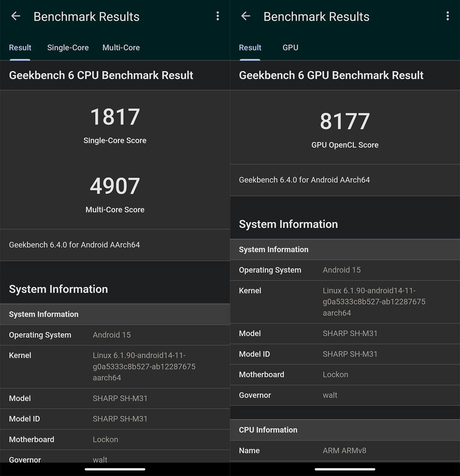Click the Geekbench 6.4.0 version text on the GPU screen

click(x=304, y=180)
